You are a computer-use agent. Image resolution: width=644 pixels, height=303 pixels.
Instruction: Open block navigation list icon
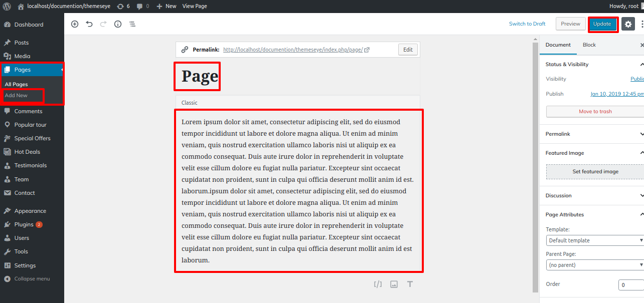click(x=132, y=24)
